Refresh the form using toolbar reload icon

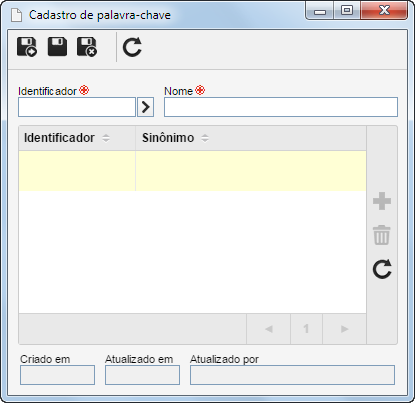pyautogui.click(x=132, y=47)
